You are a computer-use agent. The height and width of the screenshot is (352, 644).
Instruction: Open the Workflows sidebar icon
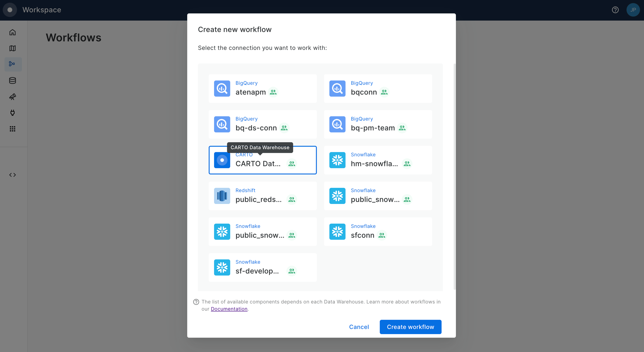point(13,64)
